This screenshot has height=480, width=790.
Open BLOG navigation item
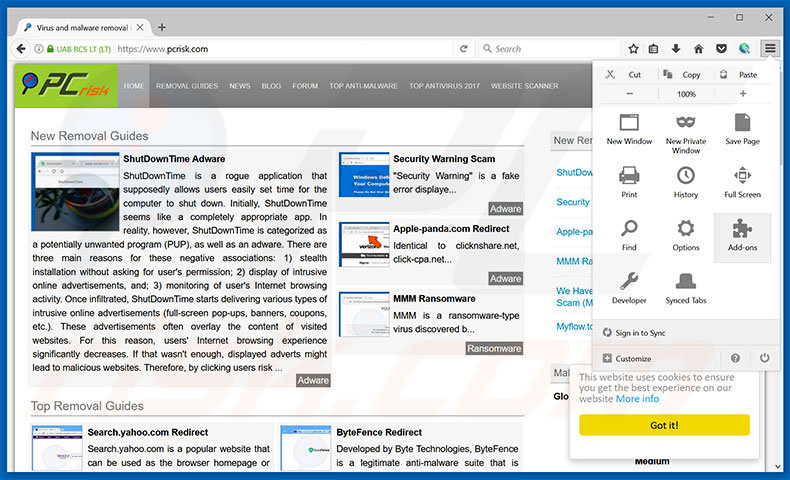[x=271, y=86]
